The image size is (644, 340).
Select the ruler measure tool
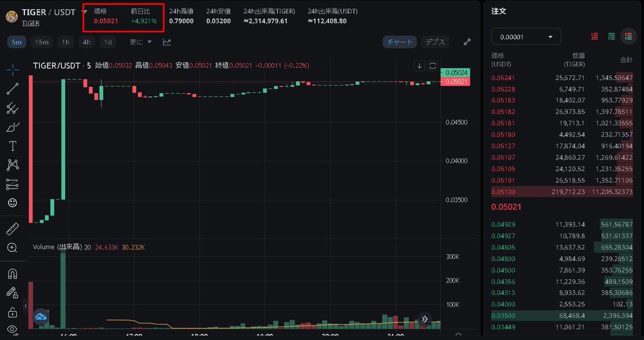coord(13,229)
